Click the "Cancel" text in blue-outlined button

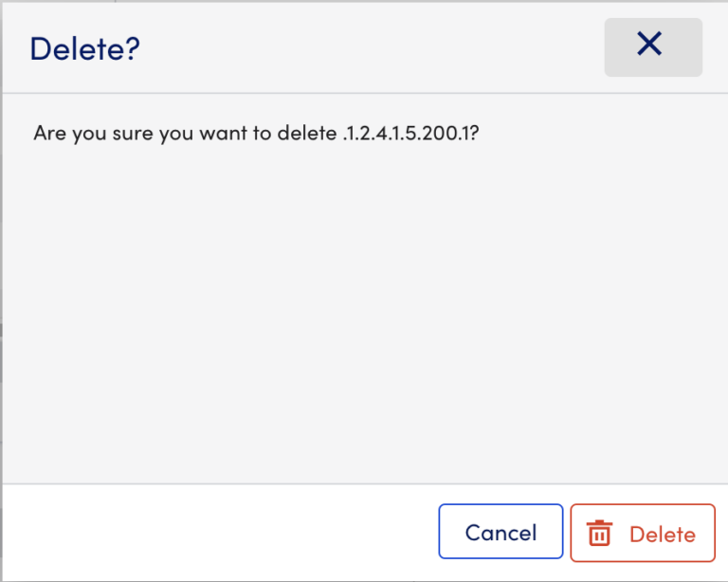500,533
